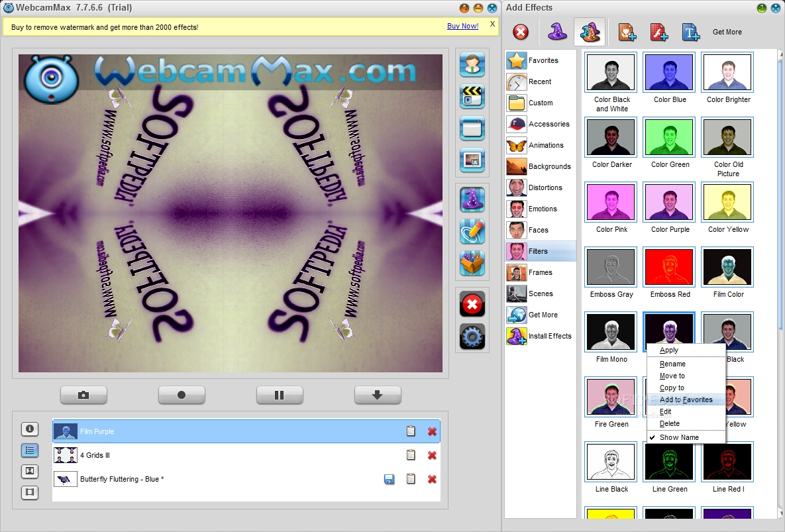The height and width of the screenshot is (532, 785).
Task: Switch to the effects list view icon
Action: (30, 451)
